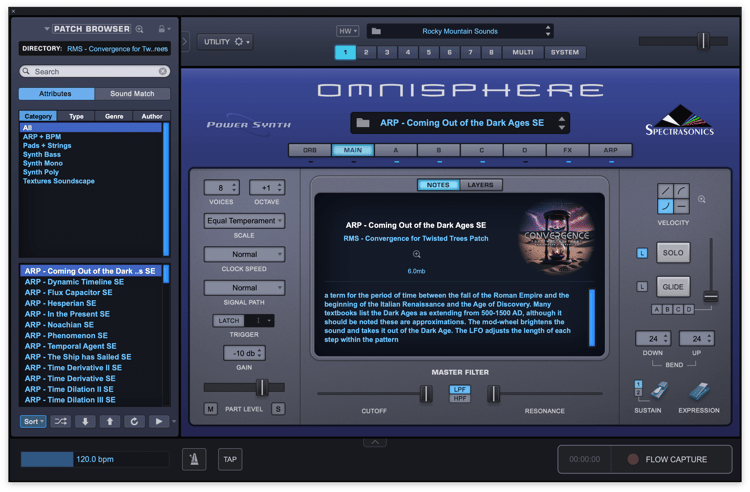
Task: Zoom the patch info magnifier in notes
Action: pyautogui.click(x=417, y=254)
